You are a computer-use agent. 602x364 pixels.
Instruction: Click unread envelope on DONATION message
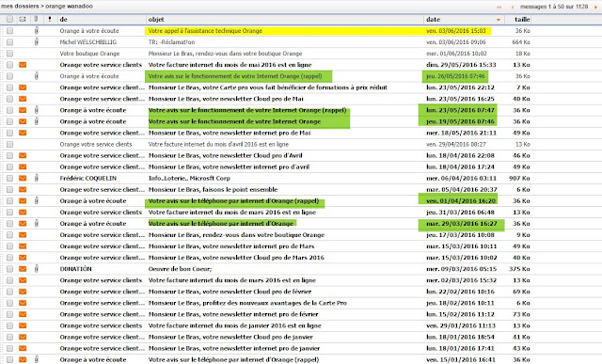[x=23, y=269]
